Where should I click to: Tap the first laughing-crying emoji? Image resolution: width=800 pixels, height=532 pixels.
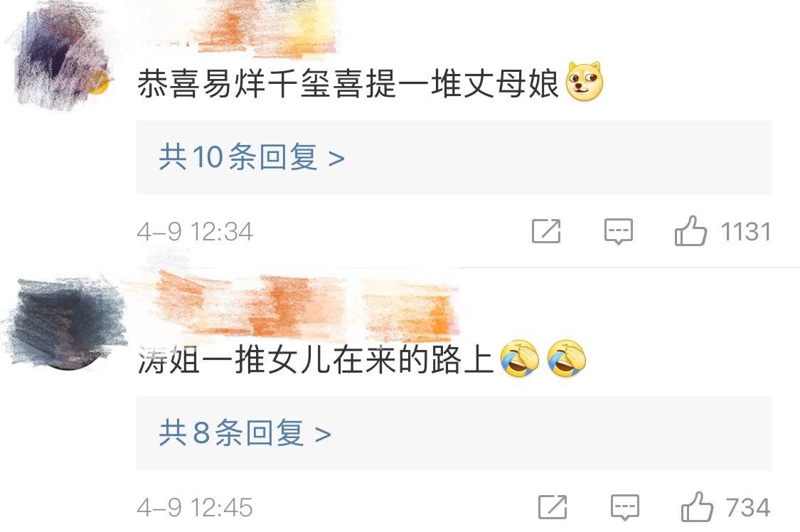519,358
